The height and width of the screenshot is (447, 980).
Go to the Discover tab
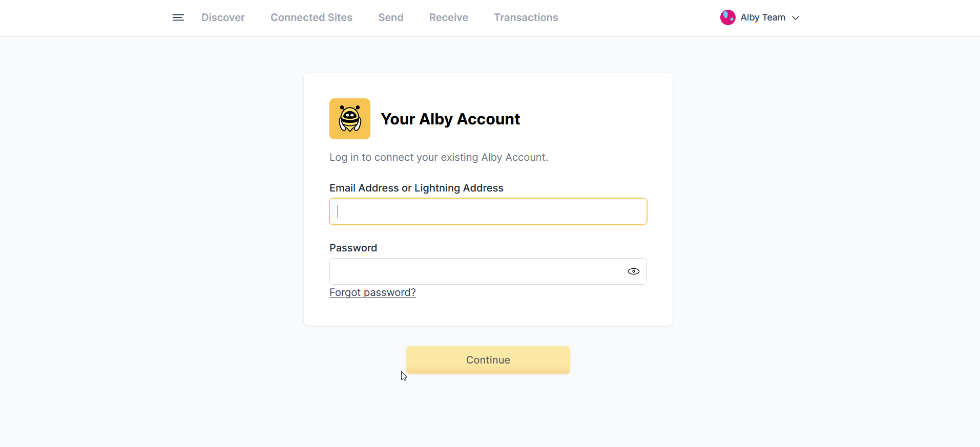coord(223,17)
